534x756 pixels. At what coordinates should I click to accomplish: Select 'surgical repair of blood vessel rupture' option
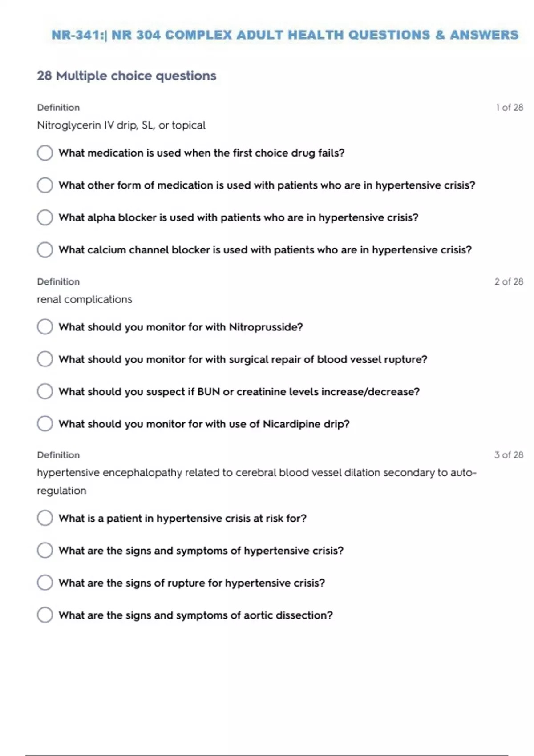(x=45, y=359)
